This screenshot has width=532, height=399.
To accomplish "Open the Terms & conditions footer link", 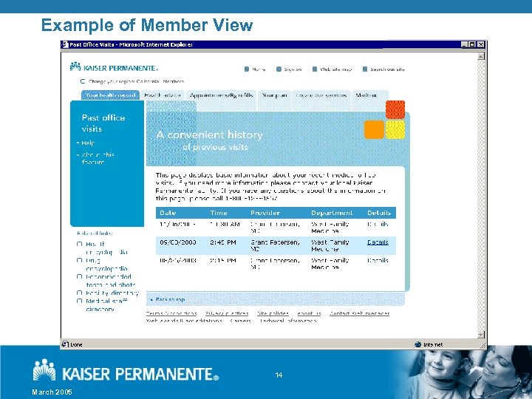I will [x=171, y=313].
